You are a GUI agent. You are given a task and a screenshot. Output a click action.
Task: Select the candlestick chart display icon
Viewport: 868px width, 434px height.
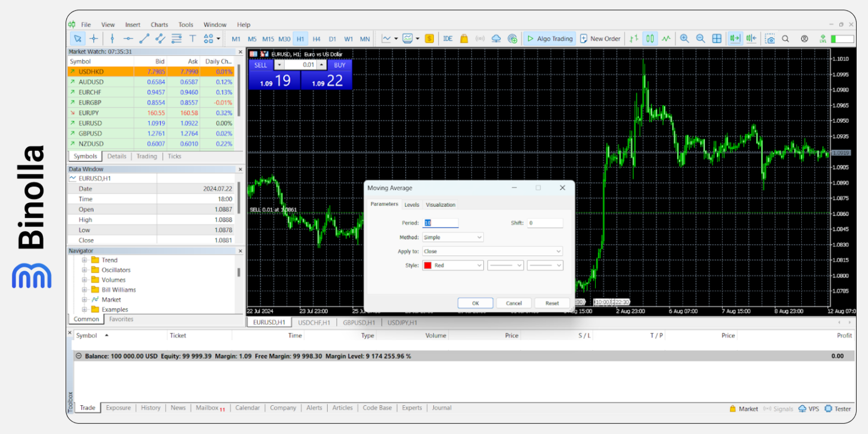(x=649, y=38)
